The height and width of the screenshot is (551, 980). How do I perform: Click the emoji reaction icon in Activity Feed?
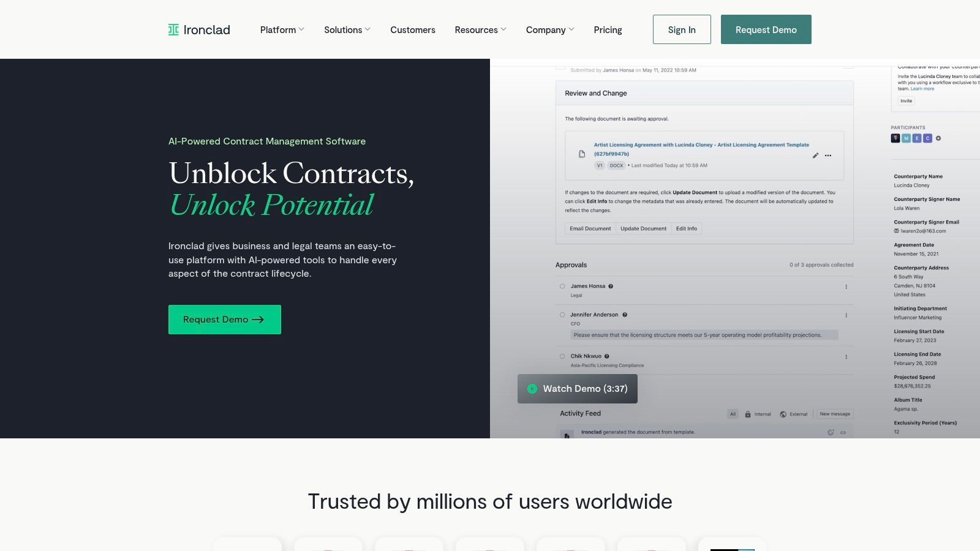tap(831, 432)
